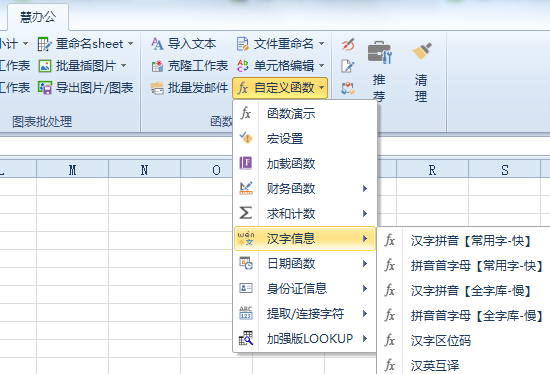The width and height of the screenshot is (550, 374).
Task: Select column R header
Action: (x=432, y=170)
